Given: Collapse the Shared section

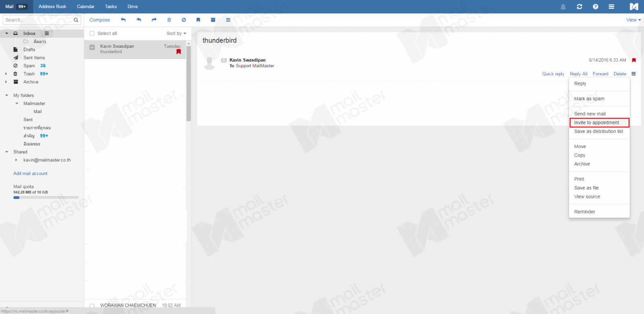Looking at the screenshot, I should click(x=6, y=152).
